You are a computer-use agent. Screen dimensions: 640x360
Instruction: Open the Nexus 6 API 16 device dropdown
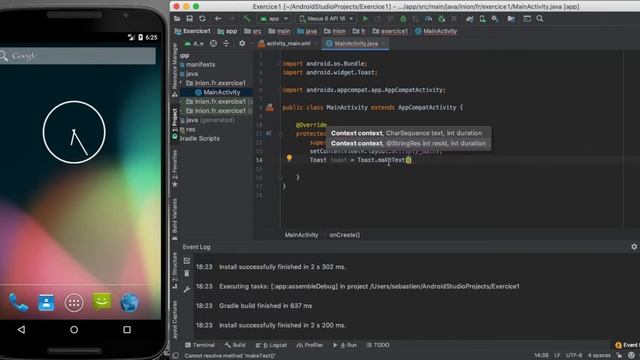(x=326, y=19)
